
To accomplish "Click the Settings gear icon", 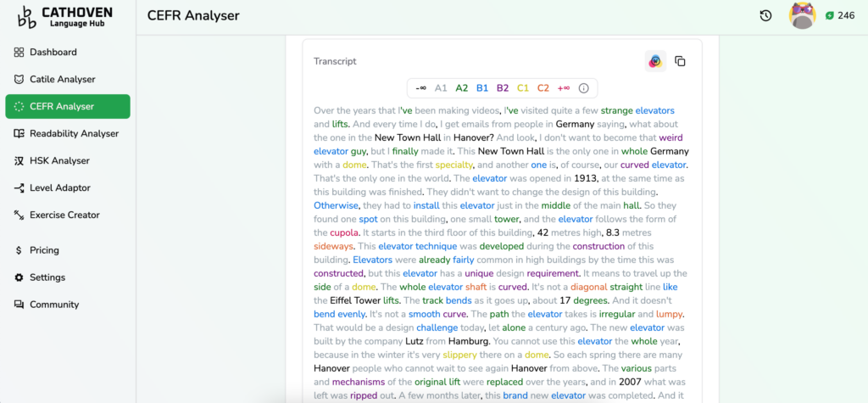I will point(19,277).
